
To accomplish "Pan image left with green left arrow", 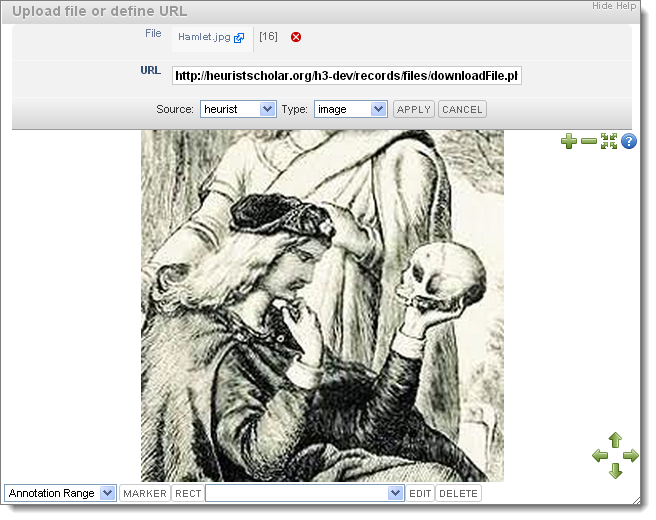I will click(600, 455).
